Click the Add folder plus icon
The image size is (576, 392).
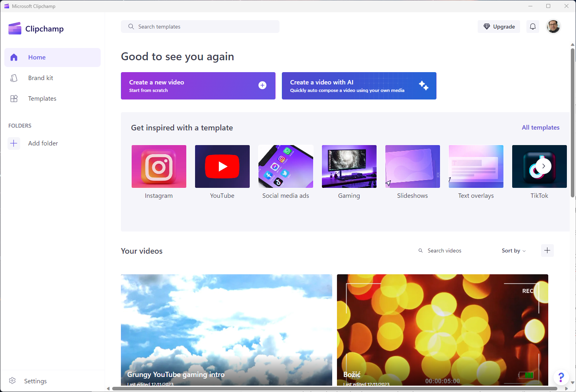tap(14, 143)
